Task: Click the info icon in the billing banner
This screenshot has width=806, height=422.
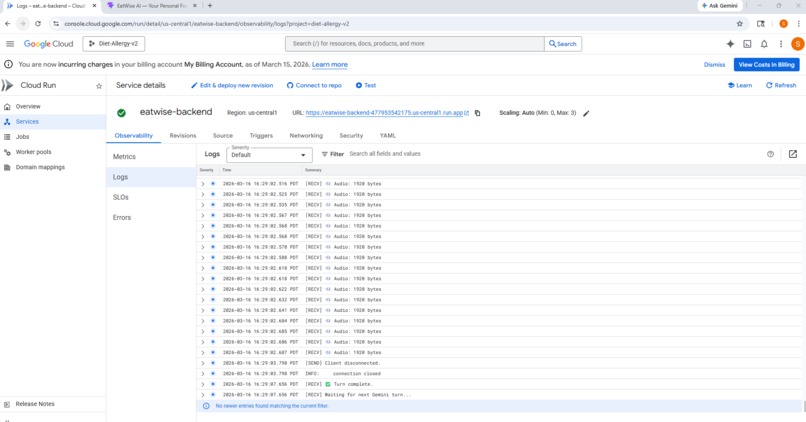Action: [x=8, y=65]
